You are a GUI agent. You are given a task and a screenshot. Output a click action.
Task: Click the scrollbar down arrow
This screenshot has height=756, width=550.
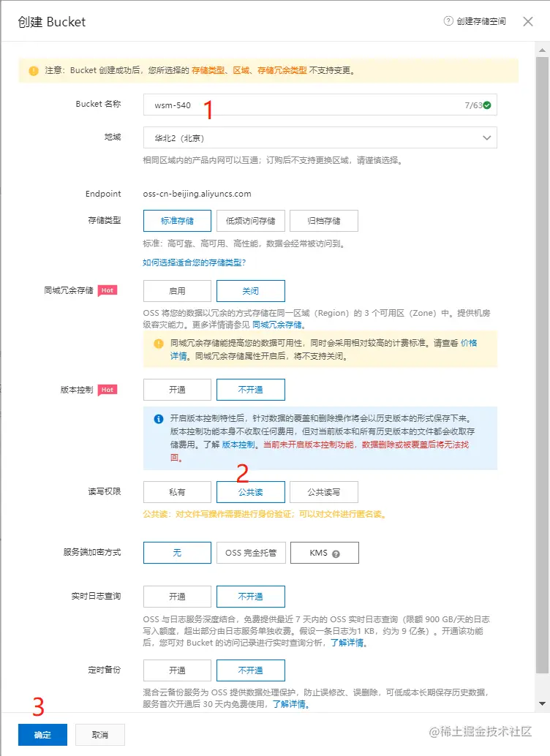542,703
